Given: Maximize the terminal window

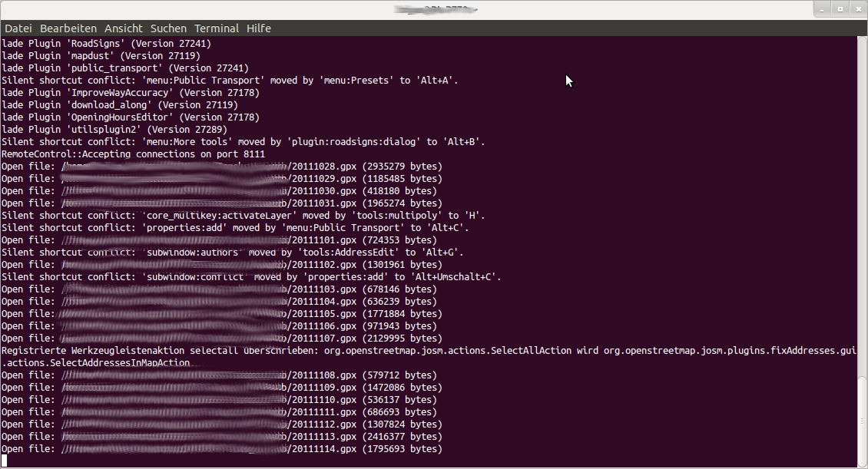Looking at the screenshot, I should coord(840,9).
